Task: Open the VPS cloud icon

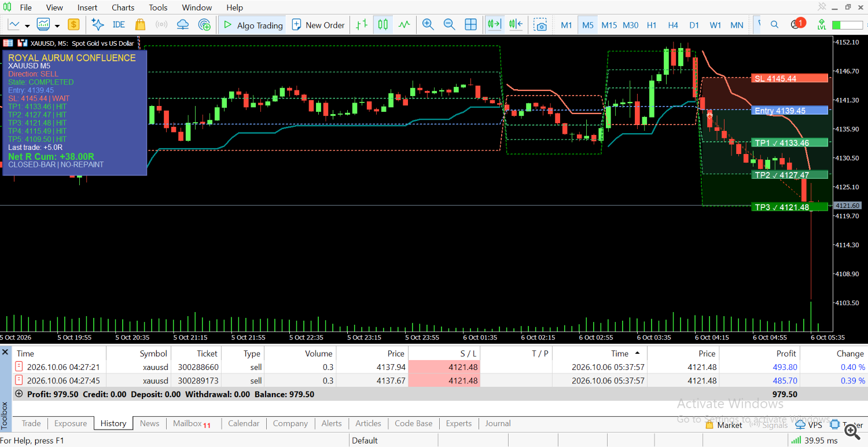Action: tap(183, 25)
